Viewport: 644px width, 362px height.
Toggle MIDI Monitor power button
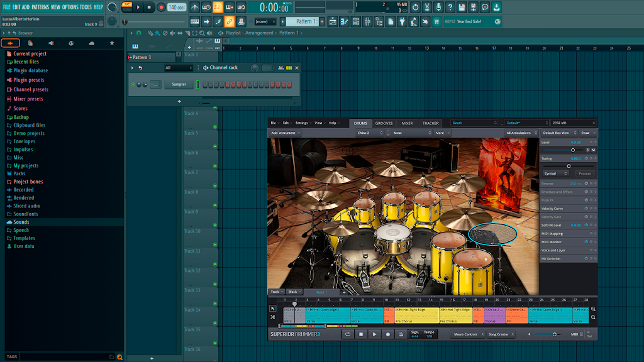point(586,242)
